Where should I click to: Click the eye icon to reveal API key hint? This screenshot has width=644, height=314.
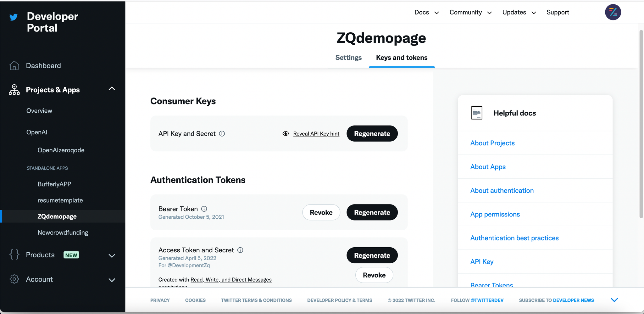(x=286, y=134)
